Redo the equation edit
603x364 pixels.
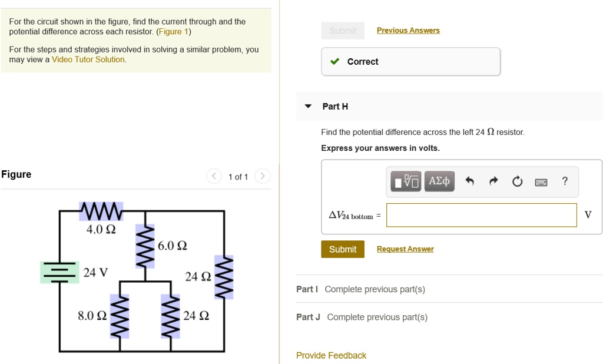[x=493, y=181]
